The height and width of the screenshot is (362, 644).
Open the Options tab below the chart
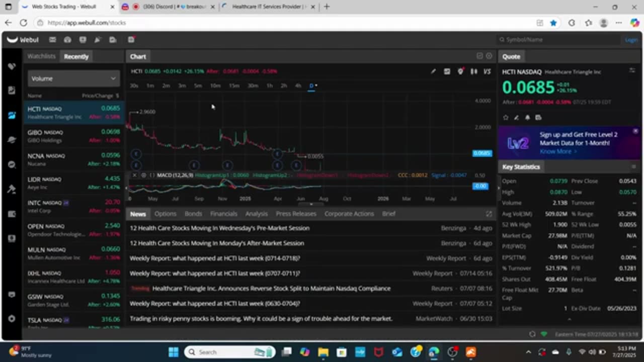pyautogui.click(x=165, y=214)
